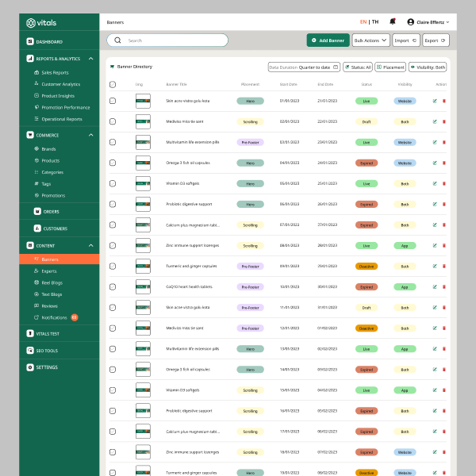The width and height of the screenshot is (476, 476).
Task: Select the 'Probiotic digestive support' 06/01/2023 checkbox
Action: [113, 204]
